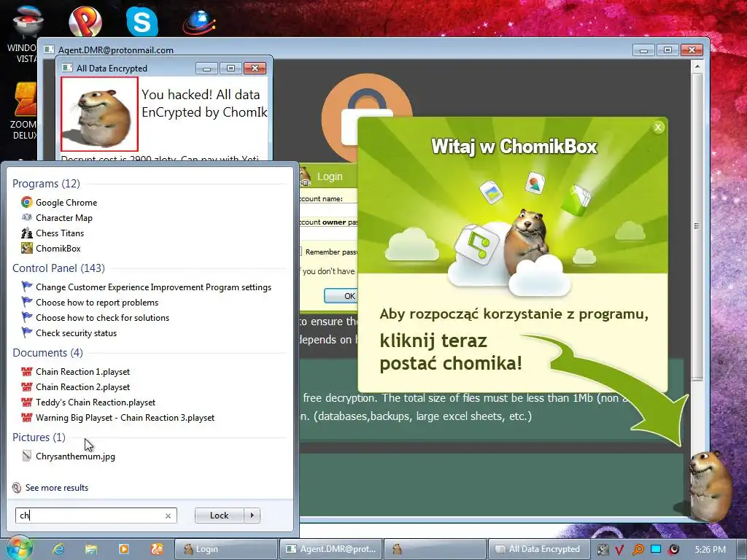Open the blue globe desktop shortcut
Image resolution: width=747 pixels, height=560 pixels.
click(199, 23)
